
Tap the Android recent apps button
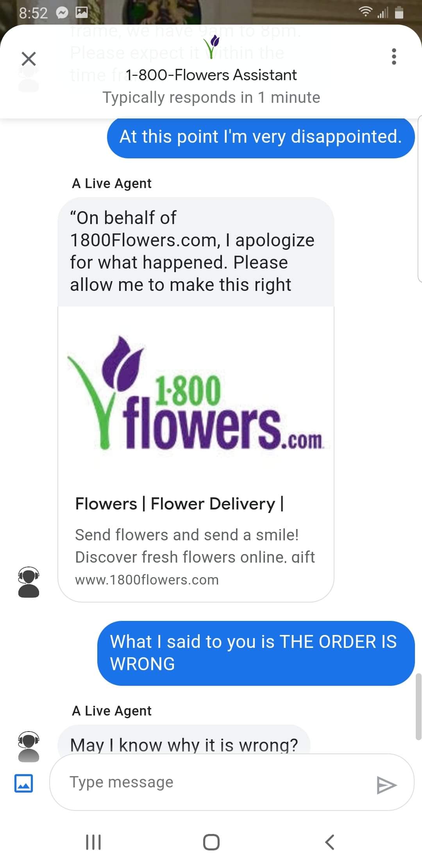point(93,842)
